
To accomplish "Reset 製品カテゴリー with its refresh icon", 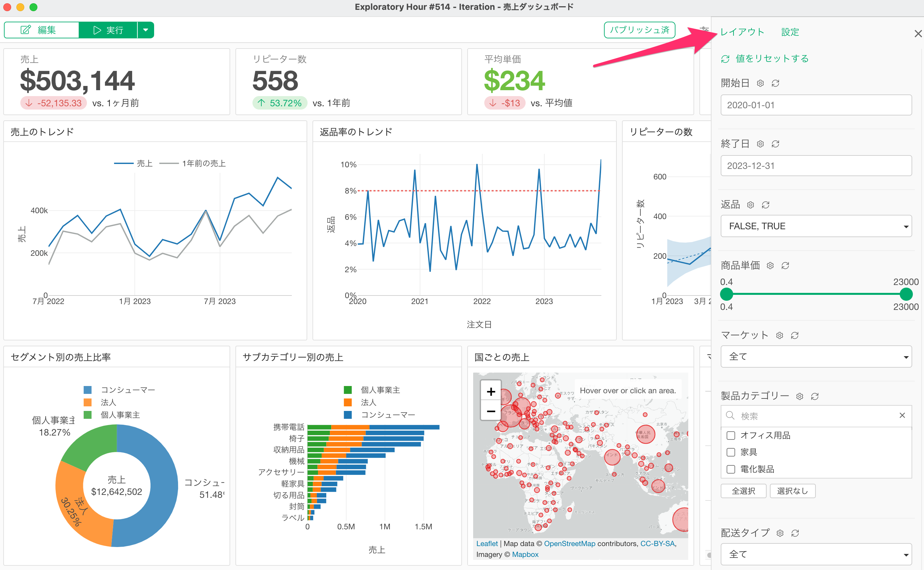I will point(814,397).
